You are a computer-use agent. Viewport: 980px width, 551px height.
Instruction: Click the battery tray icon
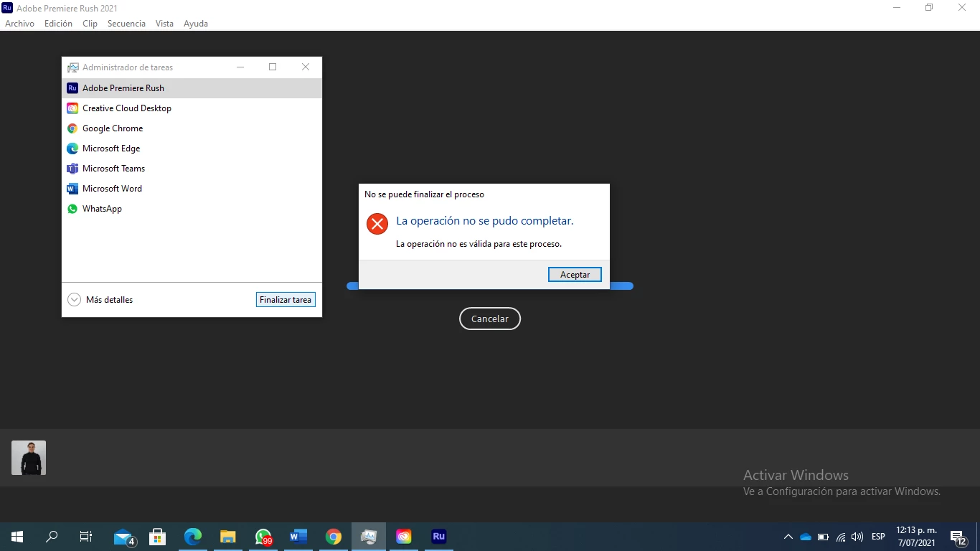[823, 537]
